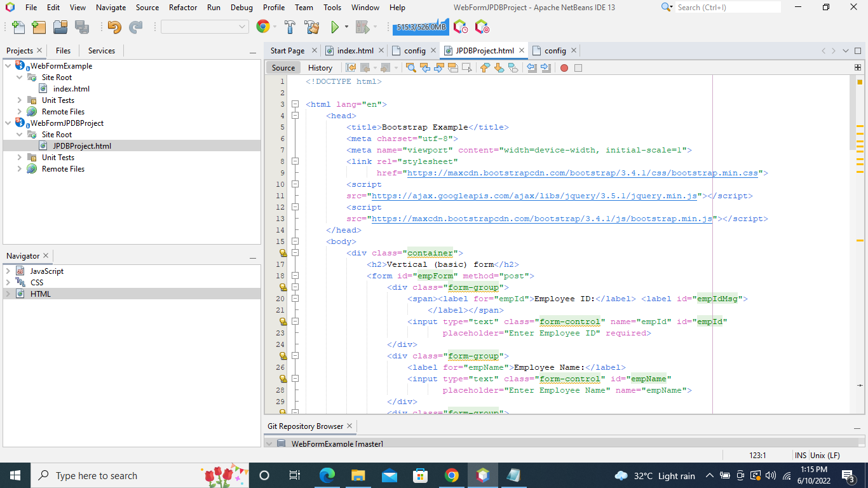Clean and Build with the hammer-broom icon

[x=312, y=27]
